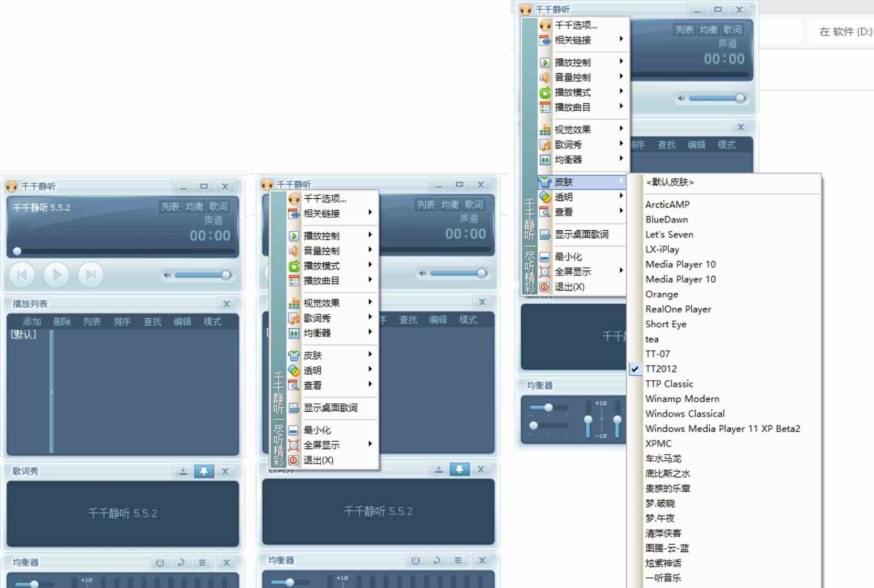874x588 pixels.
Task: Expand 全屏显示 submenu in middle player's menu
Action: [x=332, y=445]
